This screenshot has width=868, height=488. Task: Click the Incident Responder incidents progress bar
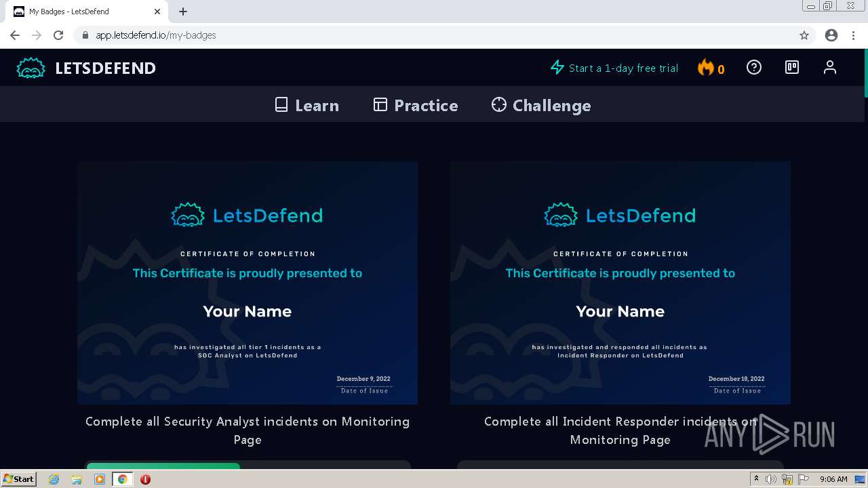tap(620, 466)
